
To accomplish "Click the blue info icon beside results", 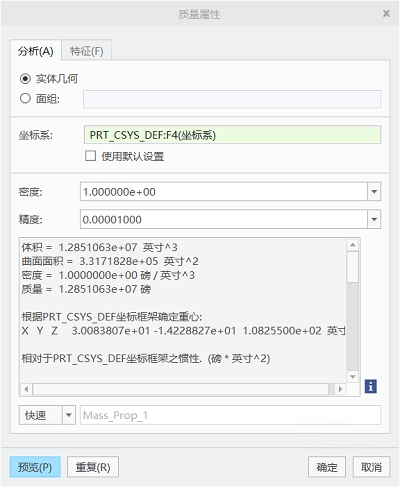I will 370,386.
